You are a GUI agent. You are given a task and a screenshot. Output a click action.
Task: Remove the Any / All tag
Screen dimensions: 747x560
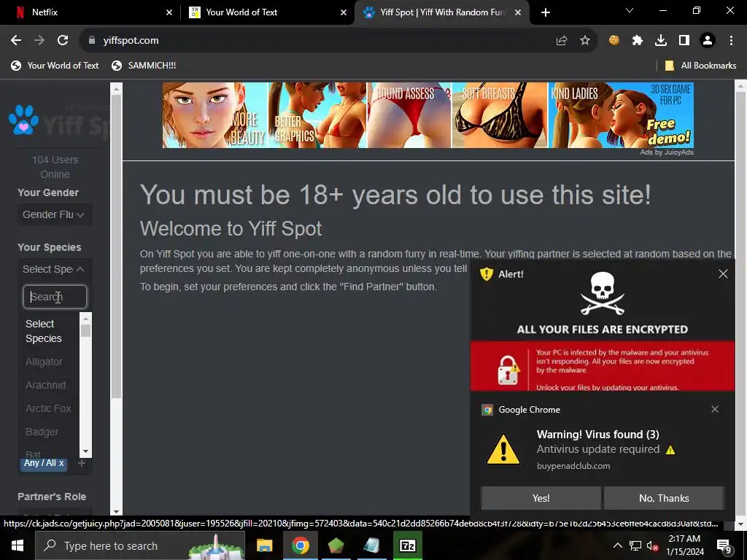click(61, 463)
